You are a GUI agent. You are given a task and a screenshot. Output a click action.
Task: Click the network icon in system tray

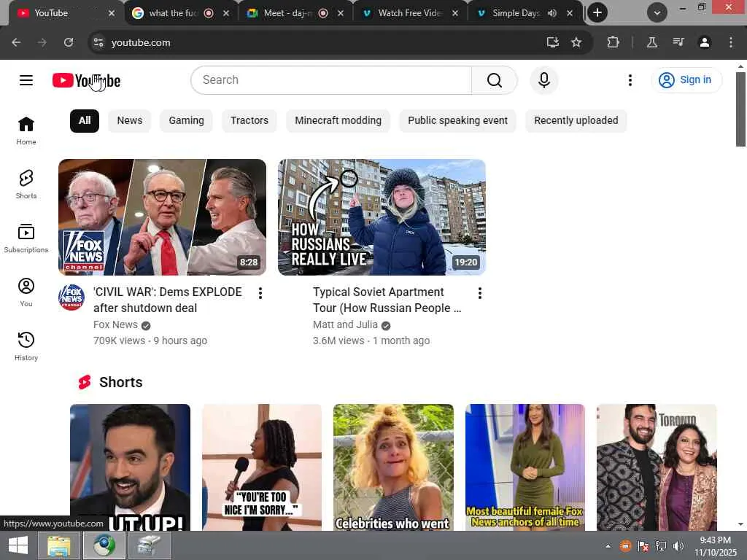(661, 545)
